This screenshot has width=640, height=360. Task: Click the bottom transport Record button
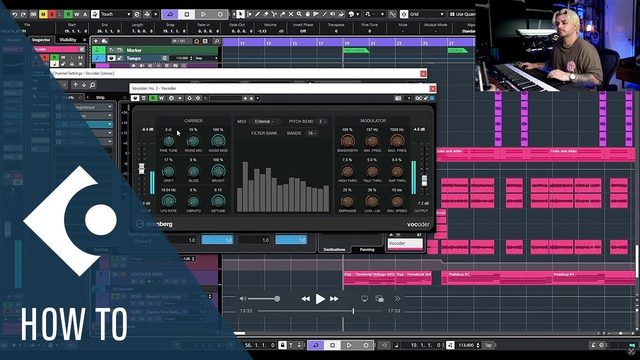(x=366, y=345)
